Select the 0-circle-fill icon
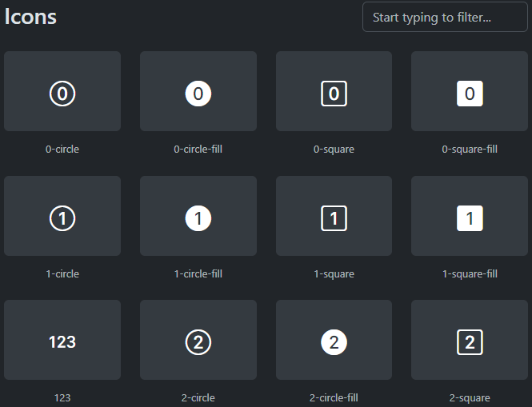Viewport: 532px width, 407px height. tap(198, 92)
